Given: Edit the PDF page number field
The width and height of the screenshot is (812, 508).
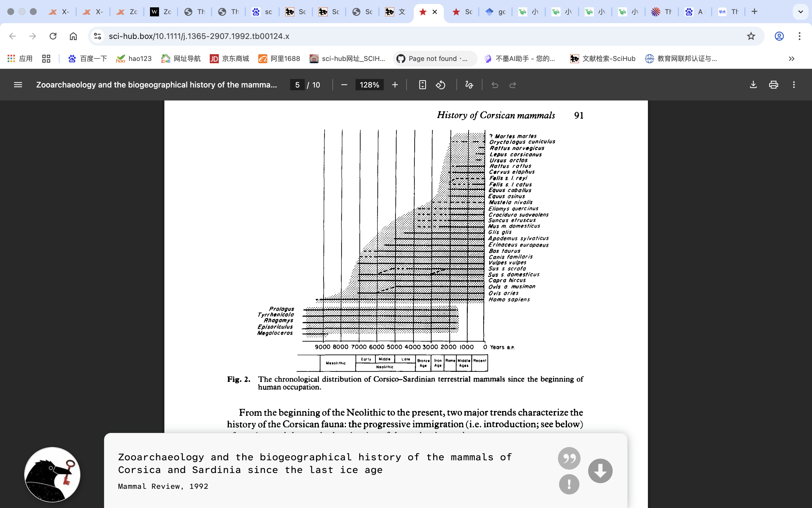Looking at the screenshot, I should point(297,85).
